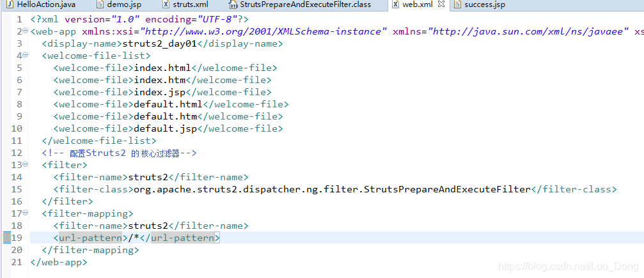Click the index.jsp welcome file entry
The height and width of the screenshot is (278, 644).
pos(160,92)
